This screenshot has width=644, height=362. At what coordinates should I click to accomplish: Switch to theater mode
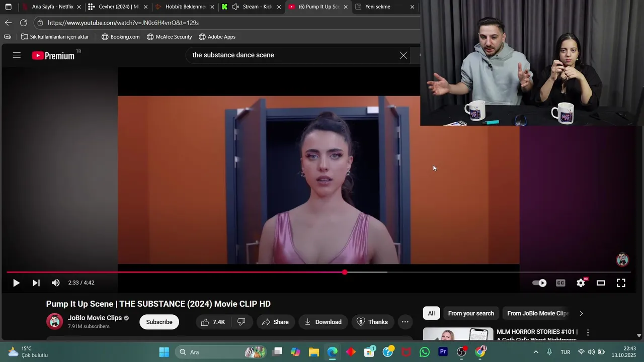tap(601, 283)
